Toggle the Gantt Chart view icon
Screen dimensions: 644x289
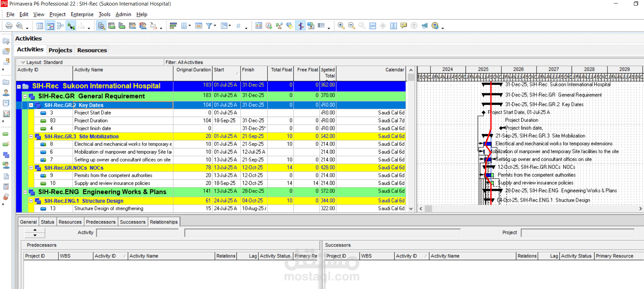point(50,26)
